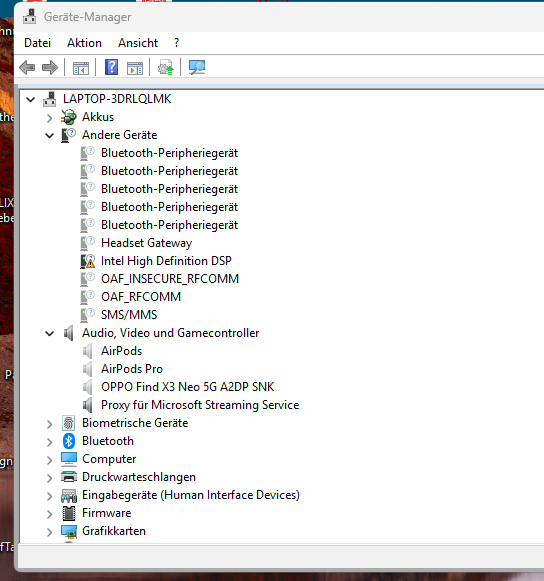
Task: Open the Aktion menu
Action: click(84, 43)
